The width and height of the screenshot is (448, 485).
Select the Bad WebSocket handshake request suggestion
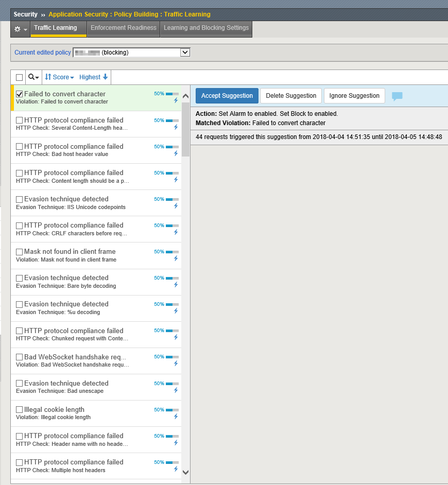(x=96, y=360)
